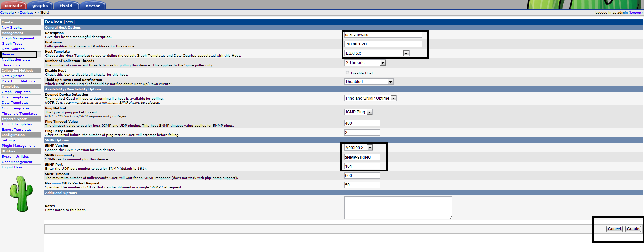Open the nectar tab
Screen dimensions: 644x252
93,5
